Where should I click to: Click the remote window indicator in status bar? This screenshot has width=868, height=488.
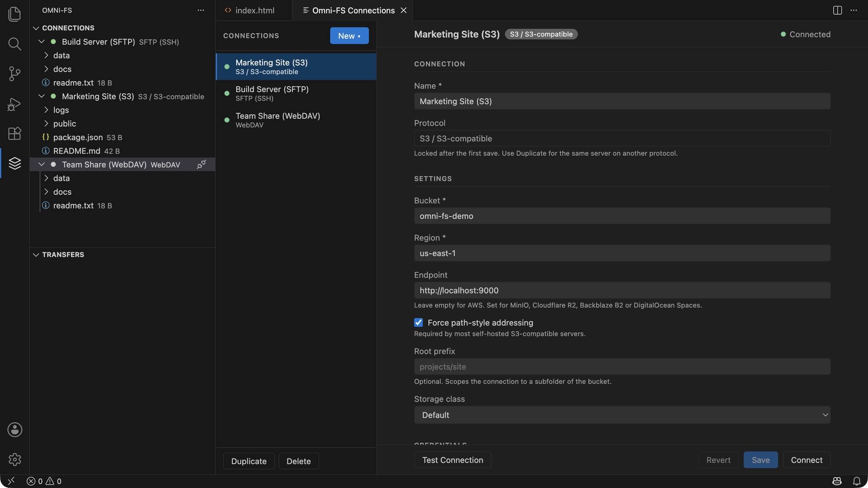(x=11, y=481)
